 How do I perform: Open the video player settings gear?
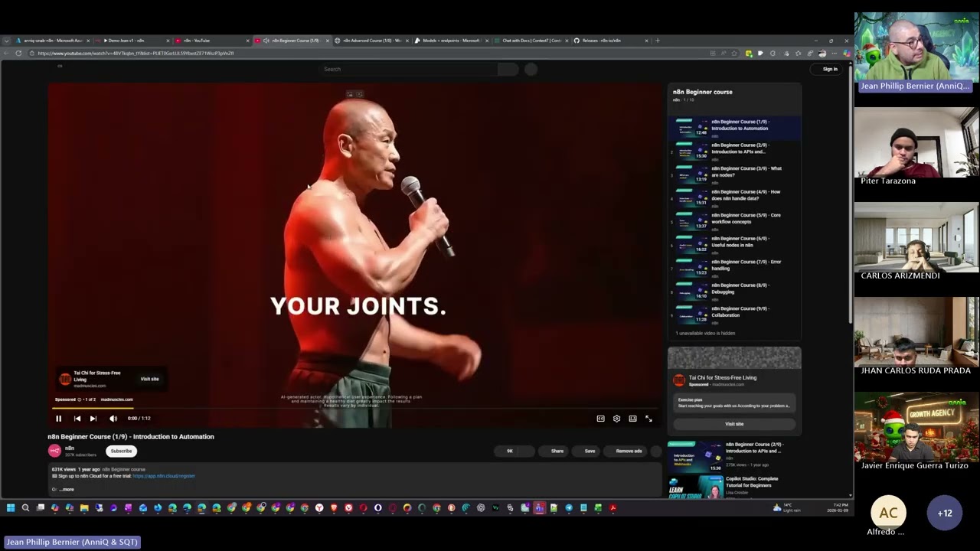pos(616,419)
